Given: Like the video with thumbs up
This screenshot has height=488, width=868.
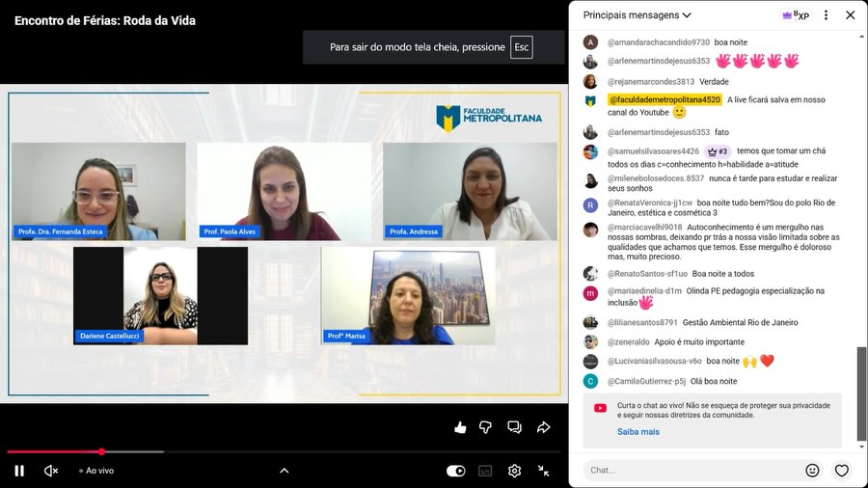Looking at the screenshot, I should (x=460, y=427).
